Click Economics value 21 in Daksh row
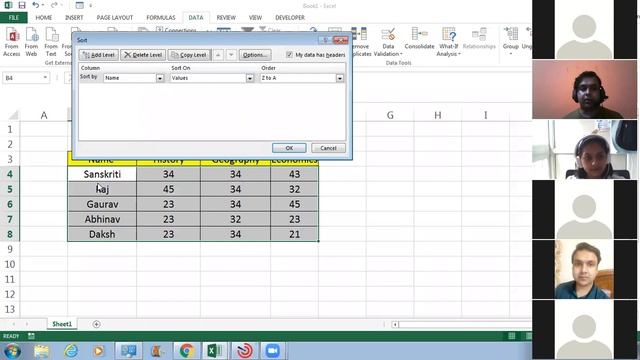640x360 pixels. (294, 234)
